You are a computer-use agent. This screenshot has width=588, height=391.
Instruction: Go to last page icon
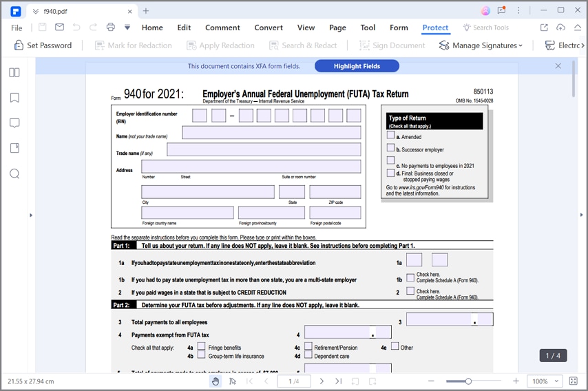(338, 381)
